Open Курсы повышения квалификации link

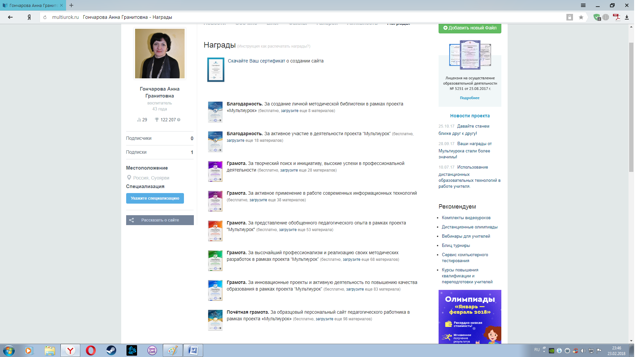(467, 276)
